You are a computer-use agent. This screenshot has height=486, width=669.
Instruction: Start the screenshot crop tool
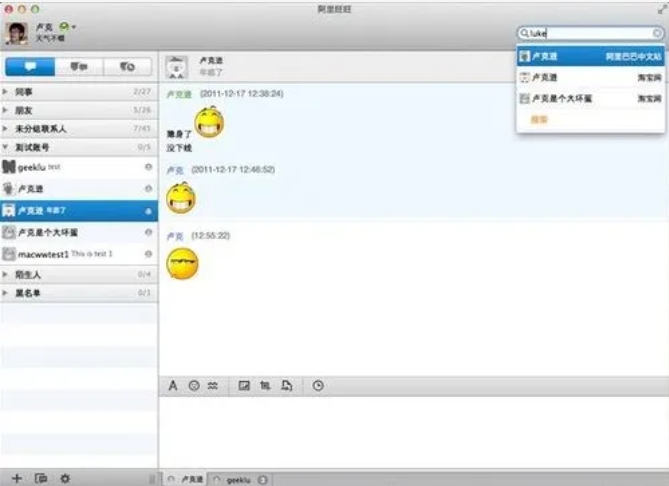265,386
